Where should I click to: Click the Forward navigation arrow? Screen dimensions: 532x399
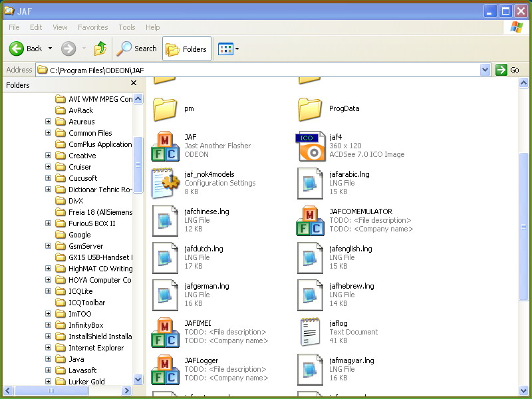[x=68, y=49]
